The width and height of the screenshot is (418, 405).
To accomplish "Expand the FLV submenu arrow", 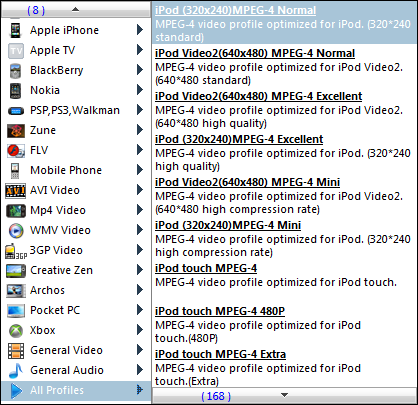I will (140, 150).
